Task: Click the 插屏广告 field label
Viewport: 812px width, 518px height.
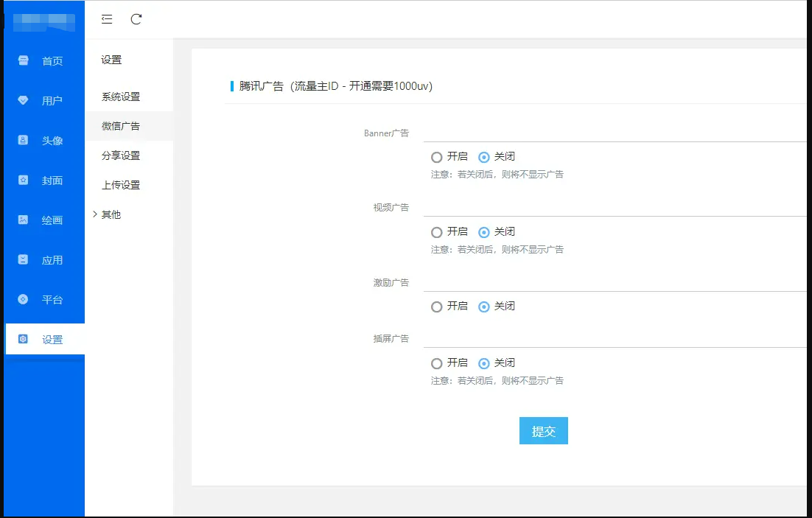Action: coord(391,339)
